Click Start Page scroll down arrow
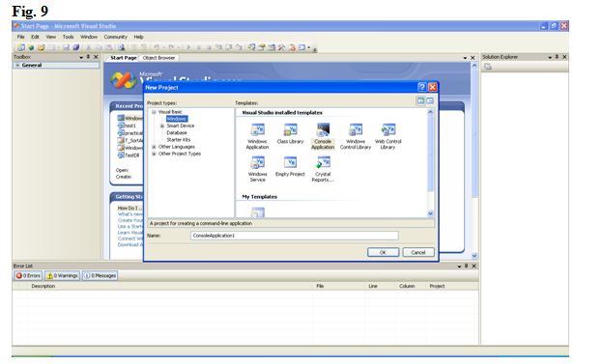603x364 pixels. coord(474,256)
